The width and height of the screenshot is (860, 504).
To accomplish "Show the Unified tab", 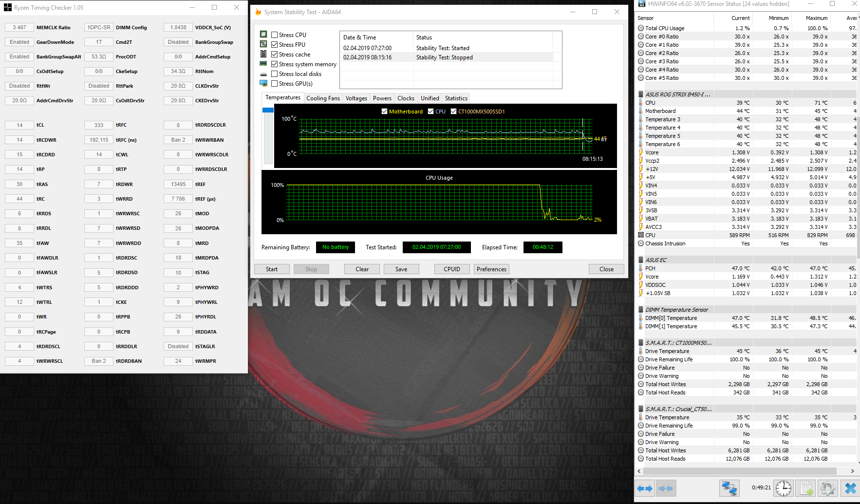I will coord(430,98).
